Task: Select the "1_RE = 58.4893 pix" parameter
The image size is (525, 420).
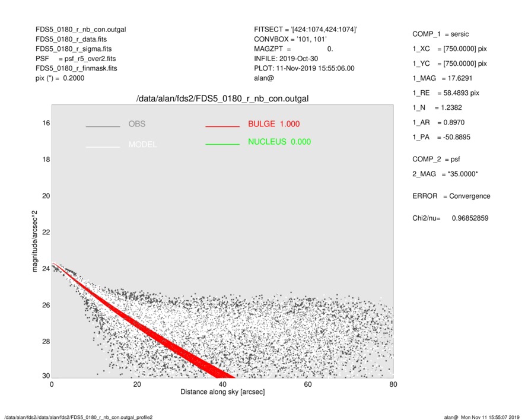Action: (x=446, y=93)
